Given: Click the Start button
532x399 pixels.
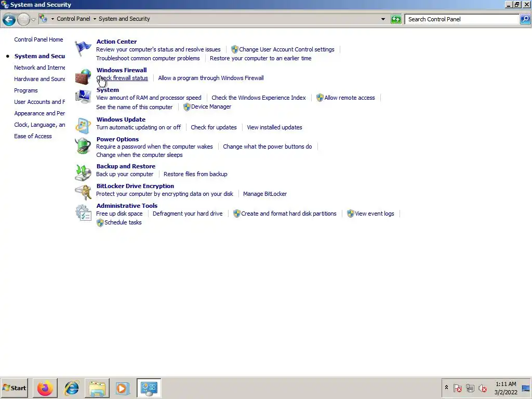Looking at the screenshot, I should click(x=14, y=388).
